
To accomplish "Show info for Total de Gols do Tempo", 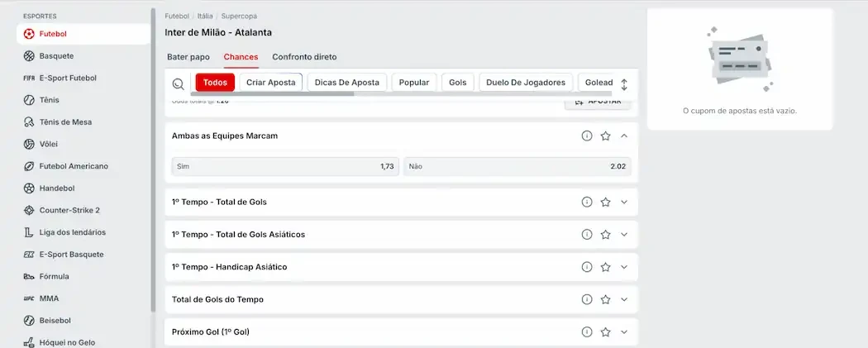I will pos(587,299).
